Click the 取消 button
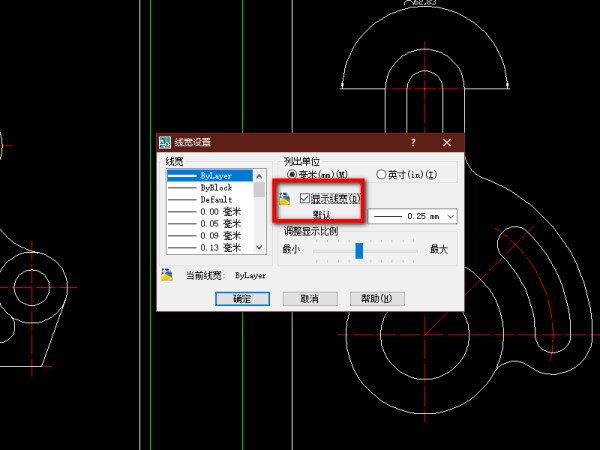Viewport: 600px width, 450px height. point(310,298)
